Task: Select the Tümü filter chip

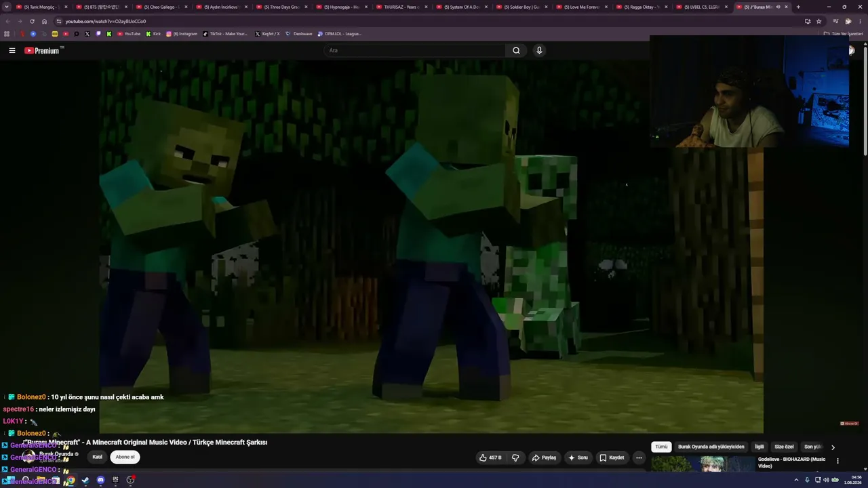Action: 661,447
